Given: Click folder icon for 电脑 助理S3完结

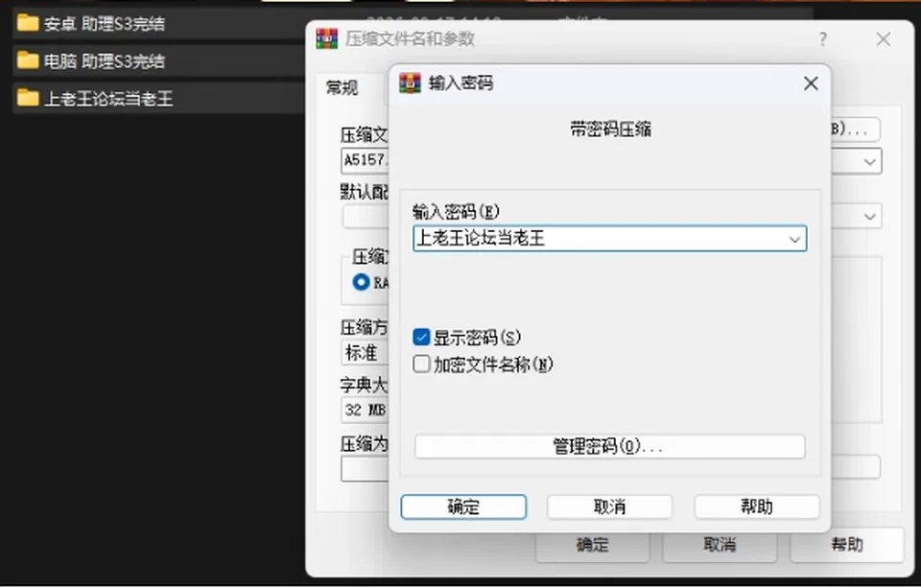Looking at the screenshot, I should point(28,60).
